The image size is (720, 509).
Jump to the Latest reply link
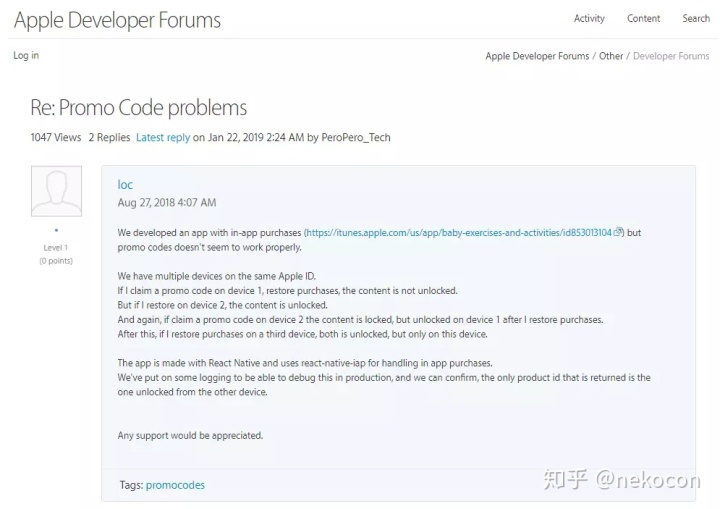[163, 137]
